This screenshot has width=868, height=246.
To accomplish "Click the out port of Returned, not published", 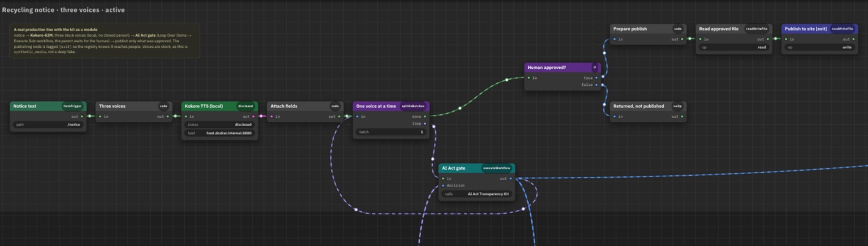I will pos(682,116).
